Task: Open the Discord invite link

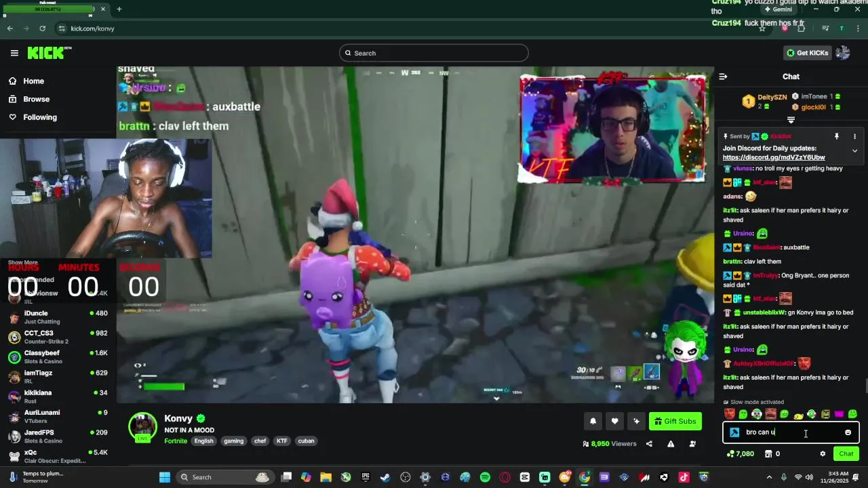Action: coord(774,157)
